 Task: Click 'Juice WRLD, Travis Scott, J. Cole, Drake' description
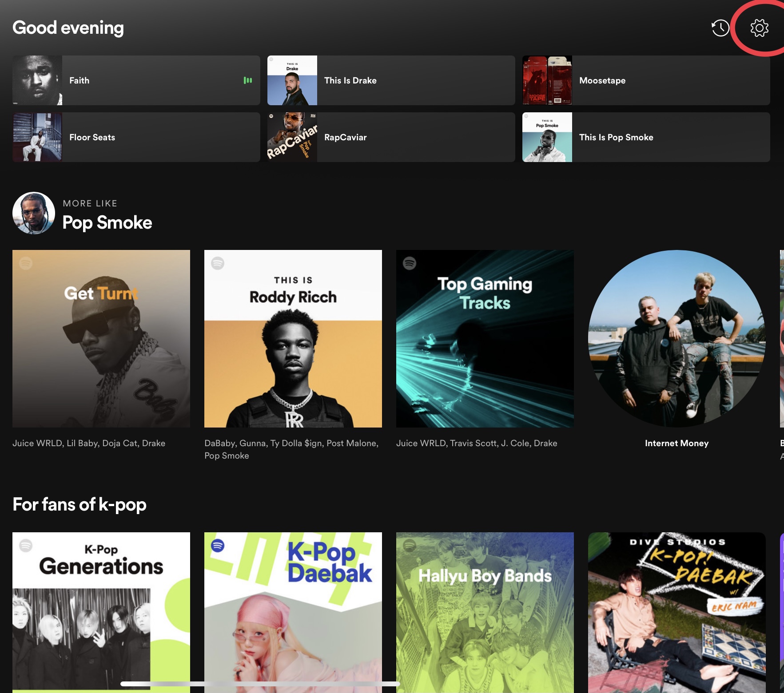click(x=477, y=443)
